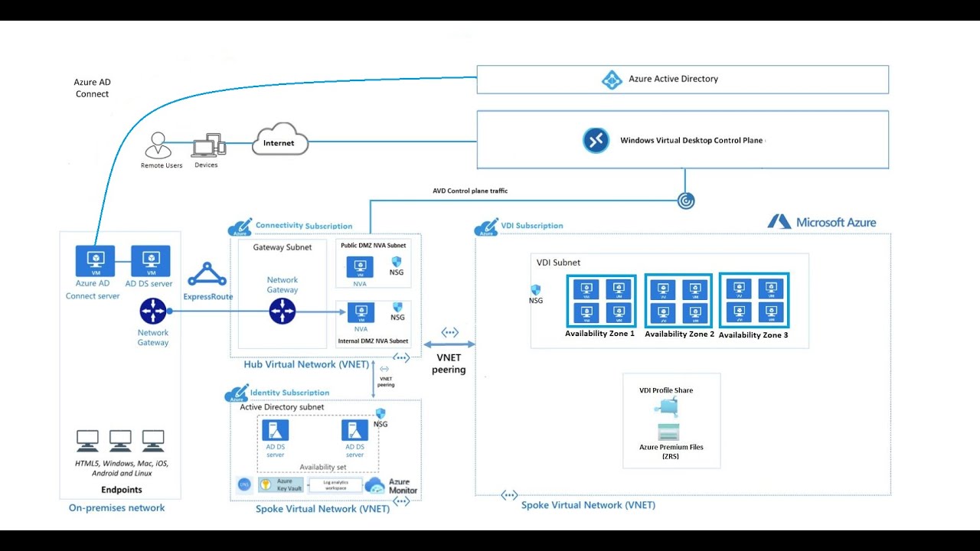Select the left AD DS server in Availability set
Image resolution: width=980 pixels, height=551 pixels.
[275, 430]
